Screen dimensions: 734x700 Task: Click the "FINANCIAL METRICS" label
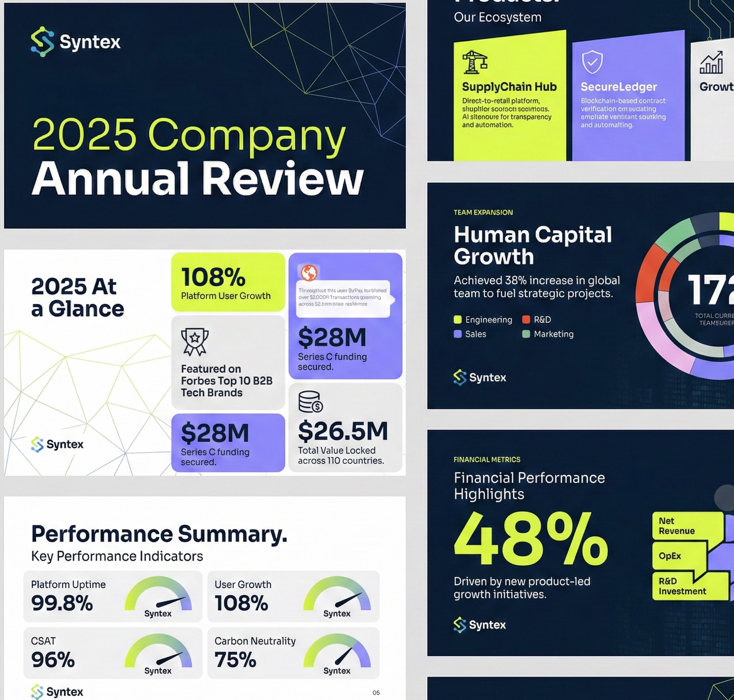click(487, 460)
